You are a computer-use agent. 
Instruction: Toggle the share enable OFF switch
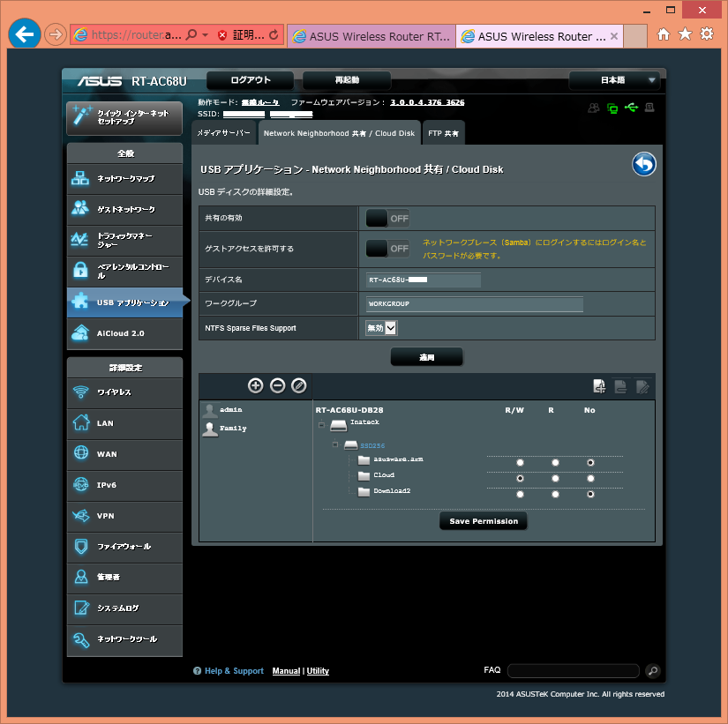387,218
